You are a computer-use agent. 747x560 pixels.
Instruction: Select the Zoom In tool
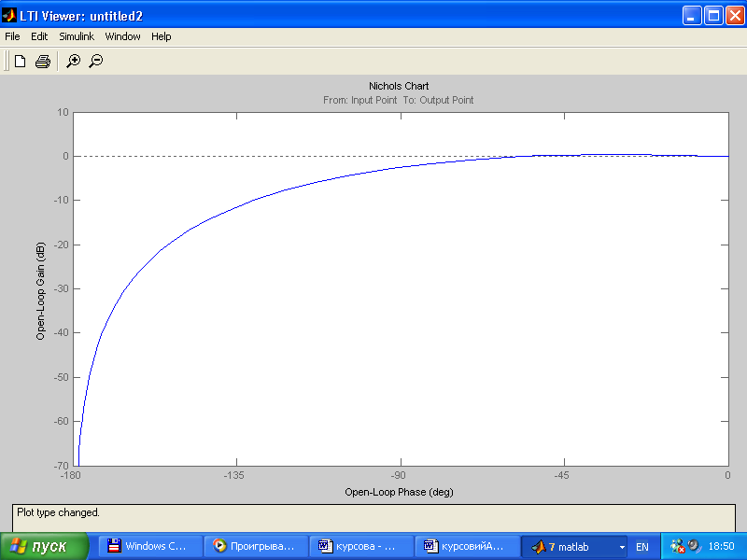73,61
